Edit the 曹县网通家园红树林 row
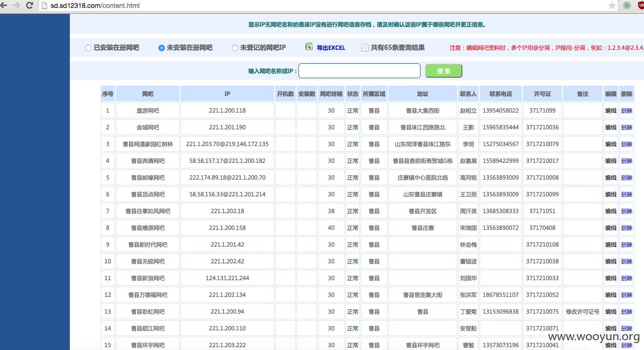This screenshot has width=644, height=350. click(611, 144)
